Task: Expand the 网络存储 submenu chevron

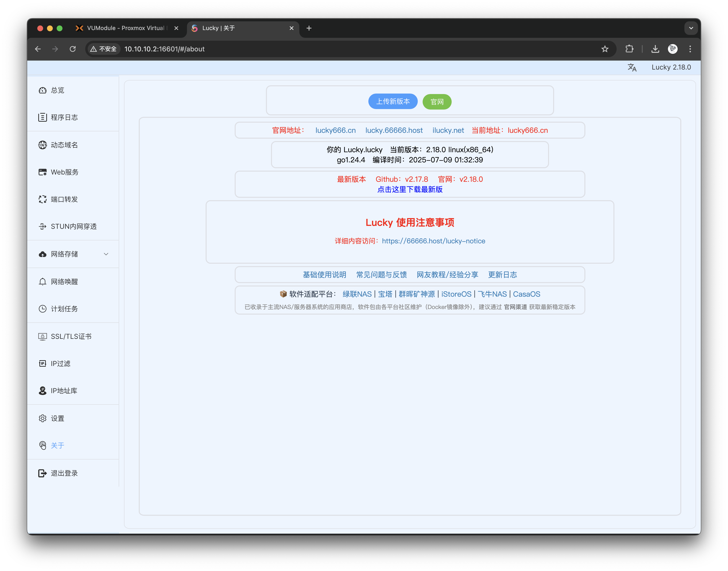Action: pos(106,254)
